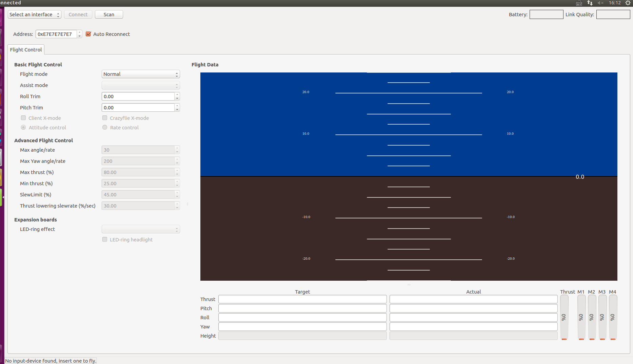This screenshot has height=364, width=633.
Task: Click the Roll Trim value field
Action: pyautogui.click(x=138, y=97)
